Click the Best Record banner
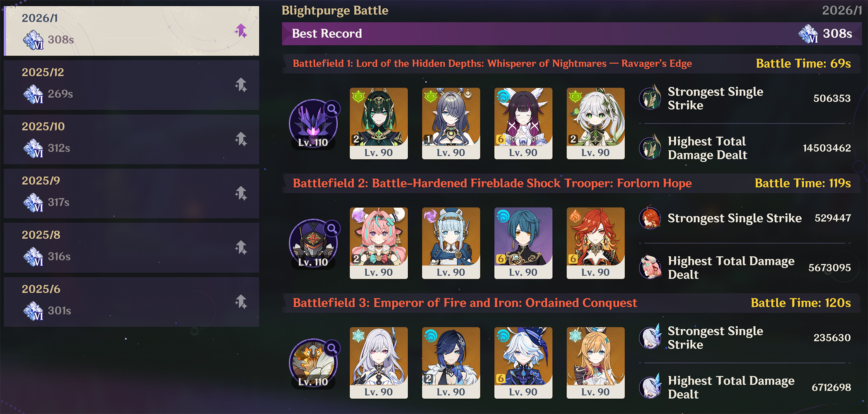Screen dimensions: 868x414 point(572,34)
